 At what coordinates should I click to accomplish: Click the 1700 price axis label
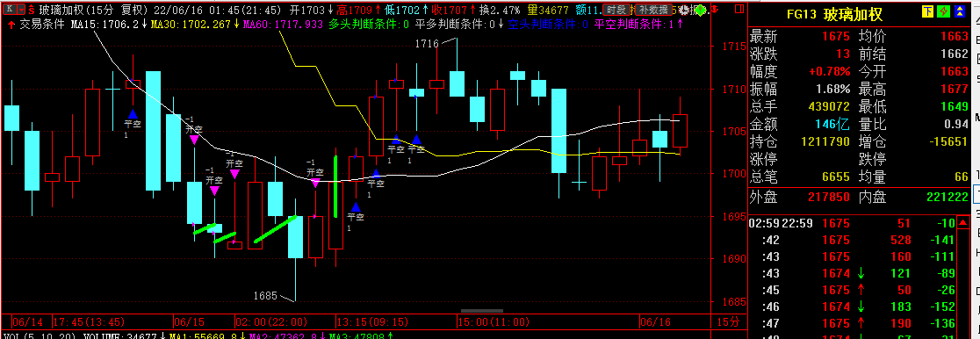[x=733, y=173]
